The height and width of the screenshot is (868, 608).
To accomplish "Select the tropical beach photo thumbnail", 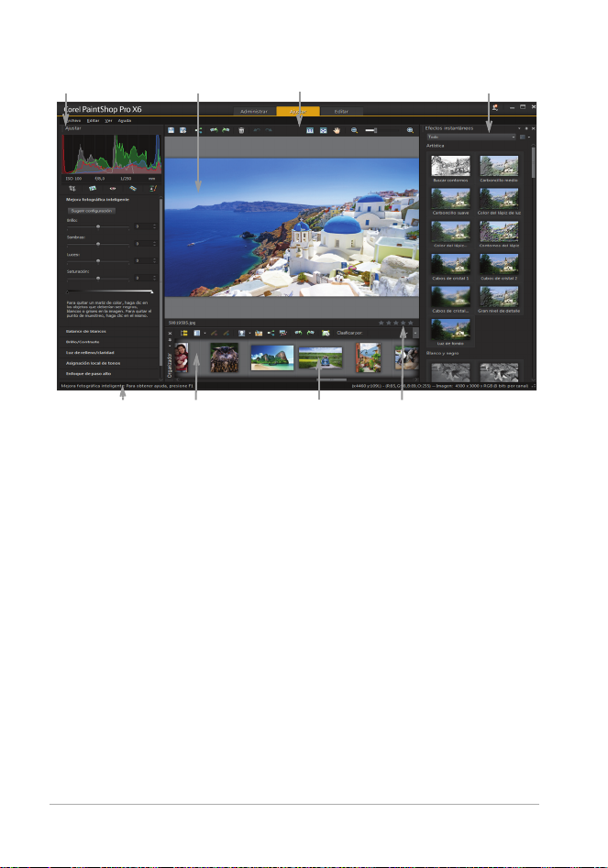I will (271, 357).
